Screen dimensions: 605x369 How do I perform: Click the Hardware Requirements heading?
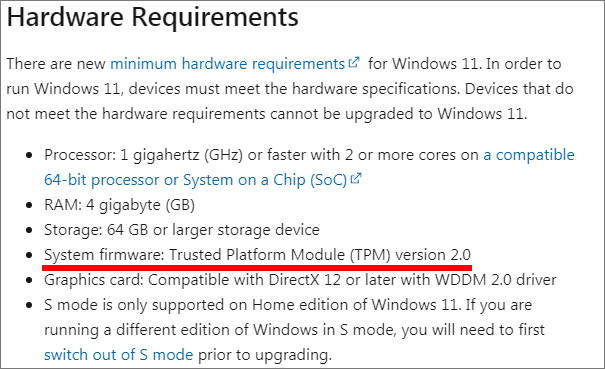(153, 18)
